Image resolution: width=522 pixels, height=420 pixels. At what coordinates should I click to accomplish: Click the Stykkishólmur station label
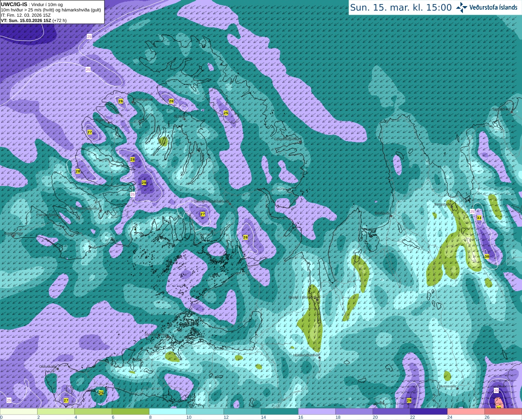coord(156,334)
